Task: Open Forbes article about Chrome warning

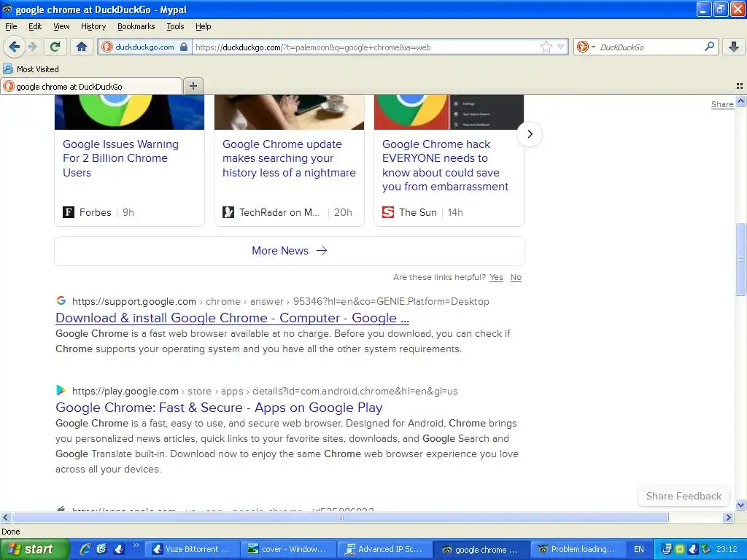Action: [120, 158]
